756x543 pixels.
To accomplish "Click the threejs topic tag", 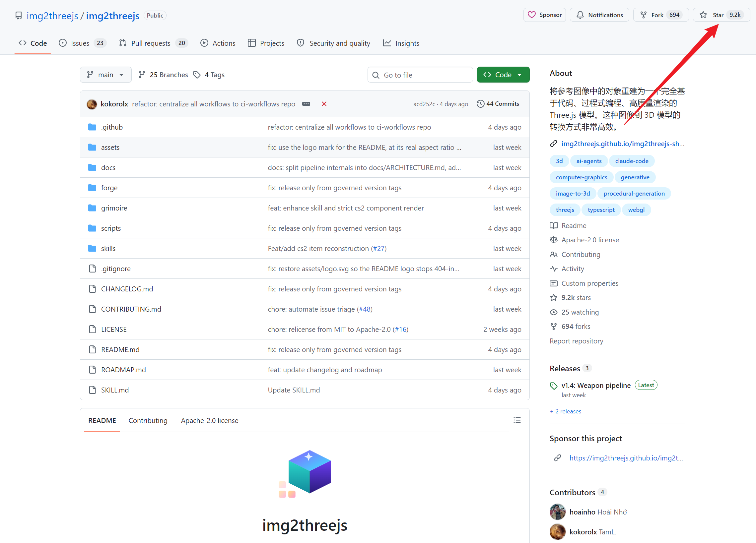I will tap(565, 210).
